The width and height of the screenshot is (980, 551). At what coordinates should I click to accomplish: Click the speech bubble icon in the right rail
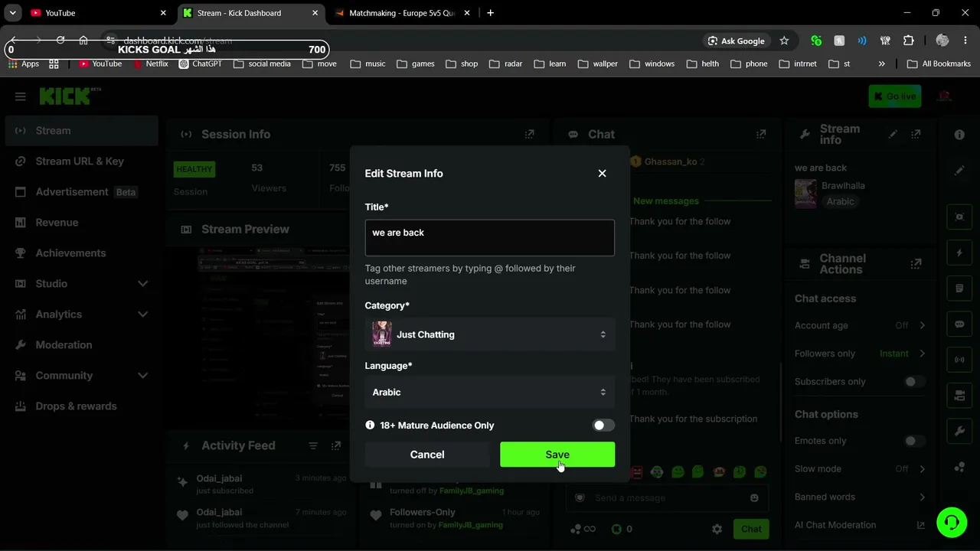(959, 324)
